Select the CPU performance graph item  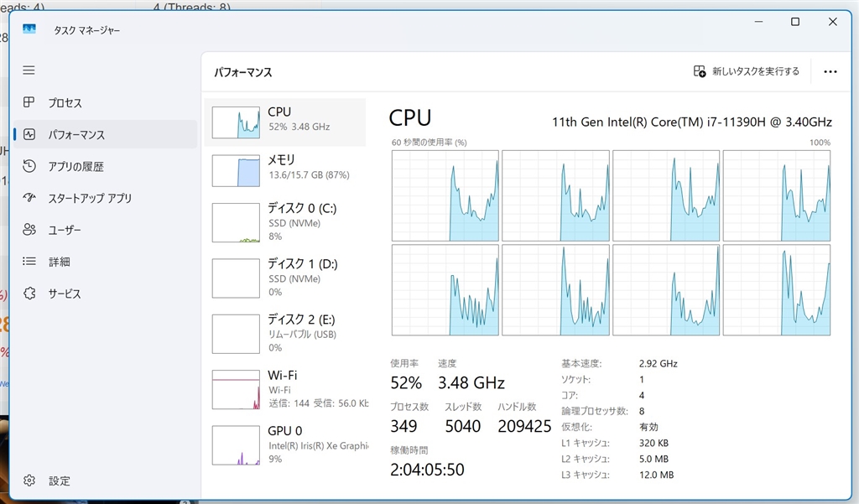tap(285, 122)
